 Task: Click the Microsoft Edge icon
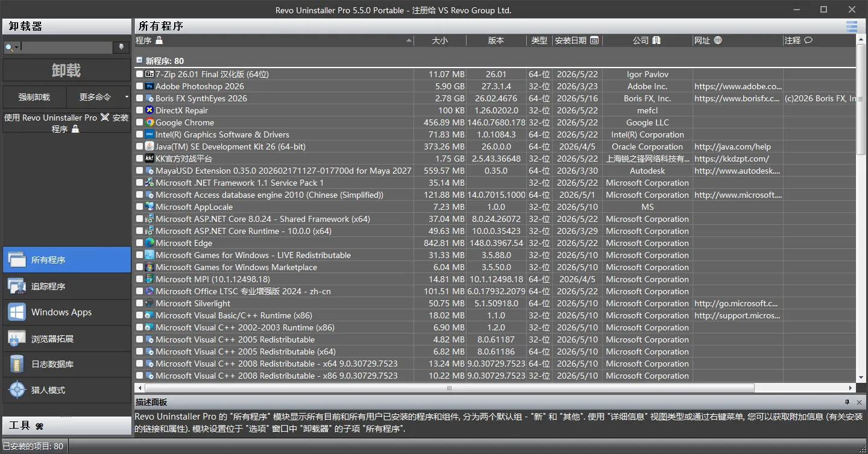pyautogui.click(x=149, y=243)
